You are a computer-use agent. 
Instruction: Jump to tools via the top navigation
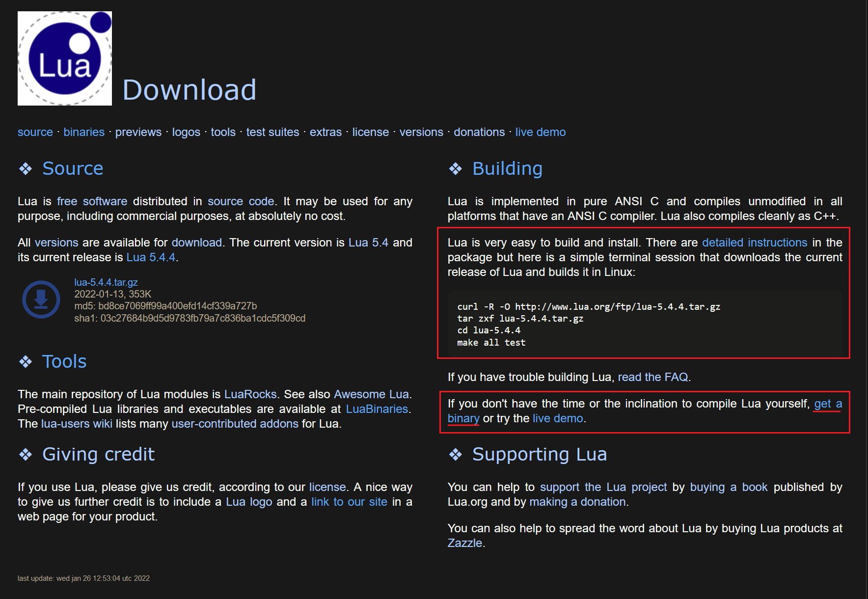click(223, 132)
